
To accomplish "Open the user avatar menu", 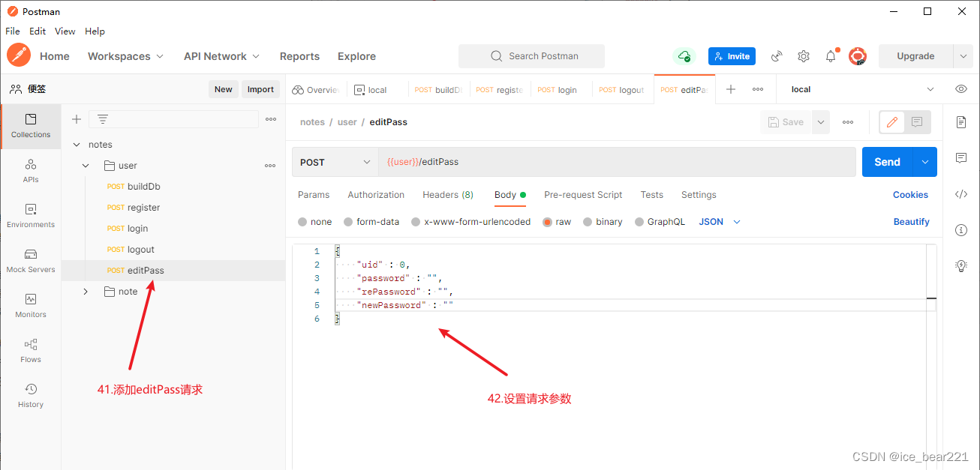I will tap(858, 56).
